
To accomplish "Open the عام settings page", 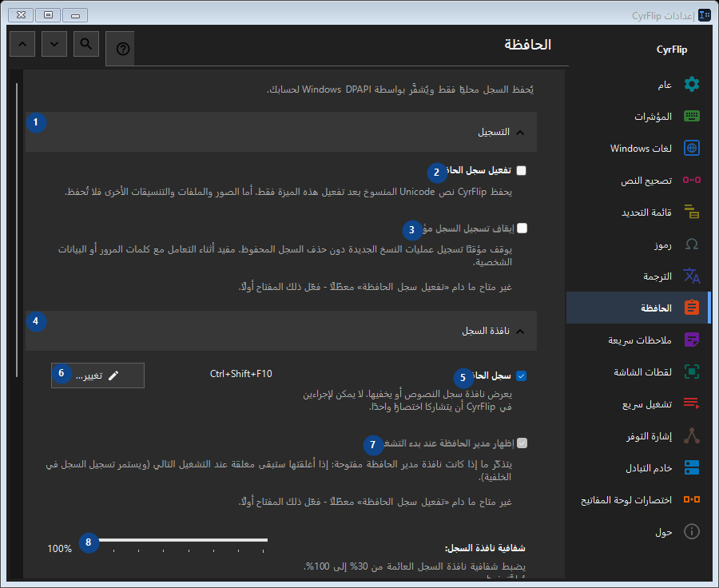I will pyautogui.click(x=638, y=85).
